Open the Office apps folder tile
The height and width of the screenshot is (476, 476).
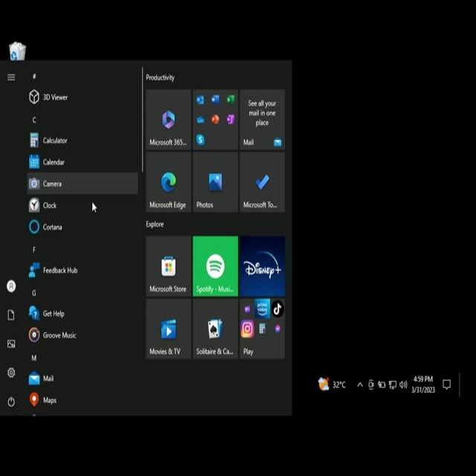pyautogui.click(x=215, y=120)
